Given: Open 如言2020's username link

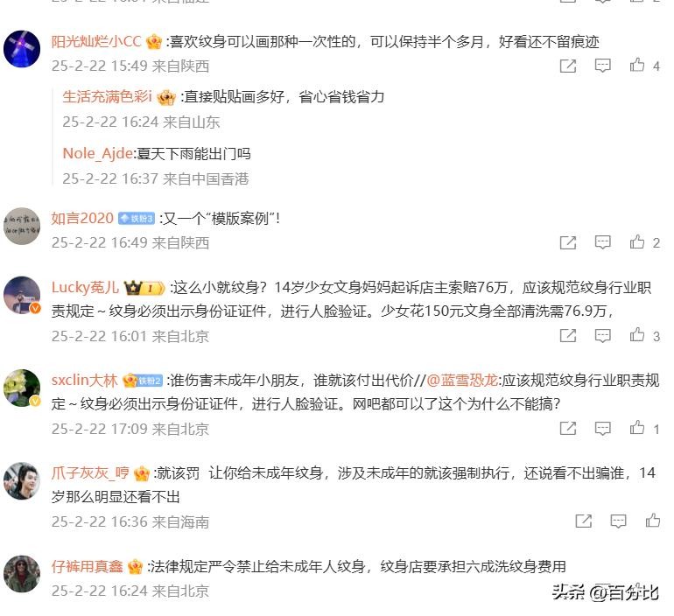Looking at the screenshot, I should click(x=82, y=218).
